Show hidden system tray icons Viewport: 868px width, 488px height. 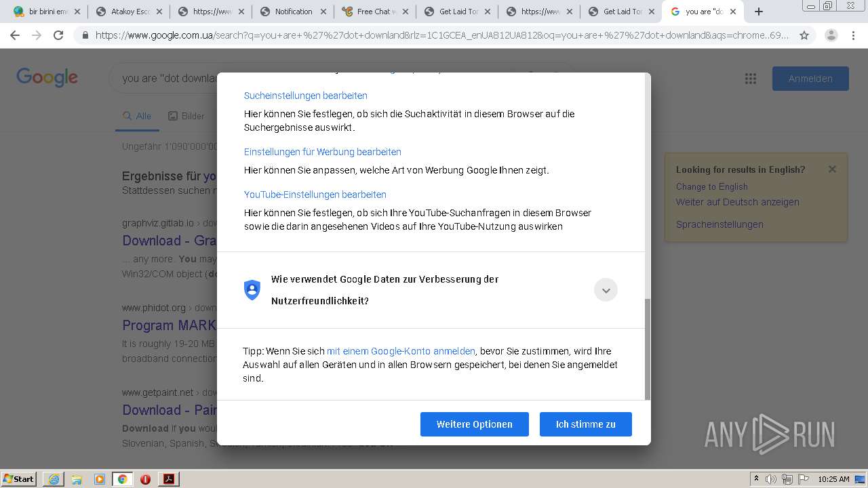click(756, 479)
